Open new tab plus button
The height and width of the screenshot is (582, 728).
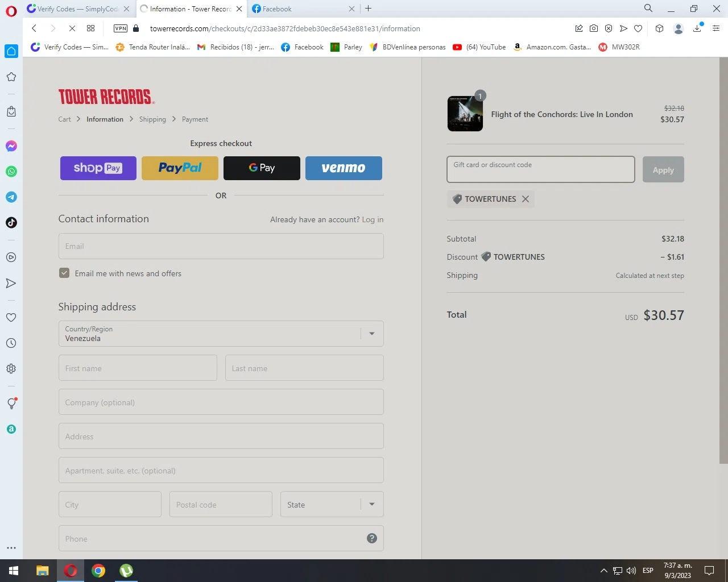tap(369, 9)
